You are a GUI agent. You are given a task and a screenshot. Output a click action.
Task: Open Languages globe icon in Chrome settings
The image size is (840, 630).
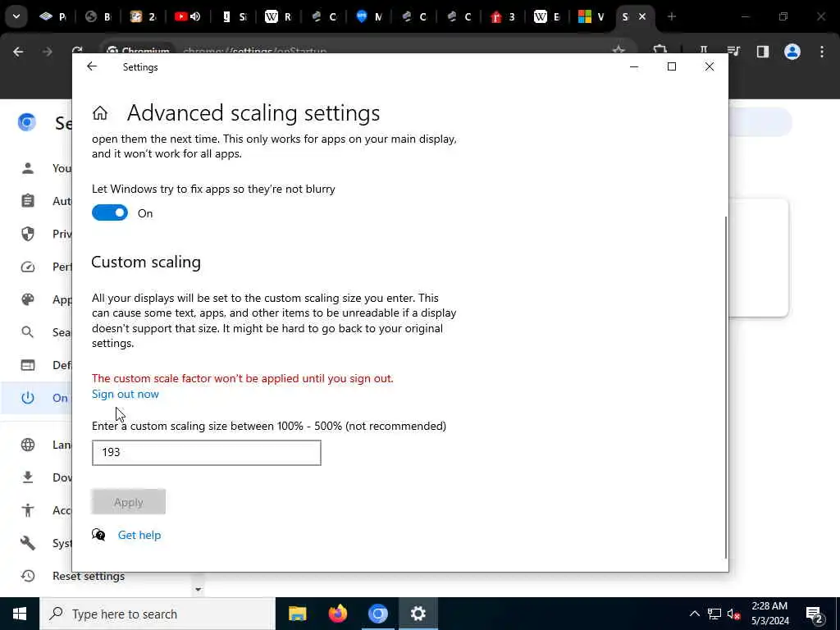coord(28,445)
